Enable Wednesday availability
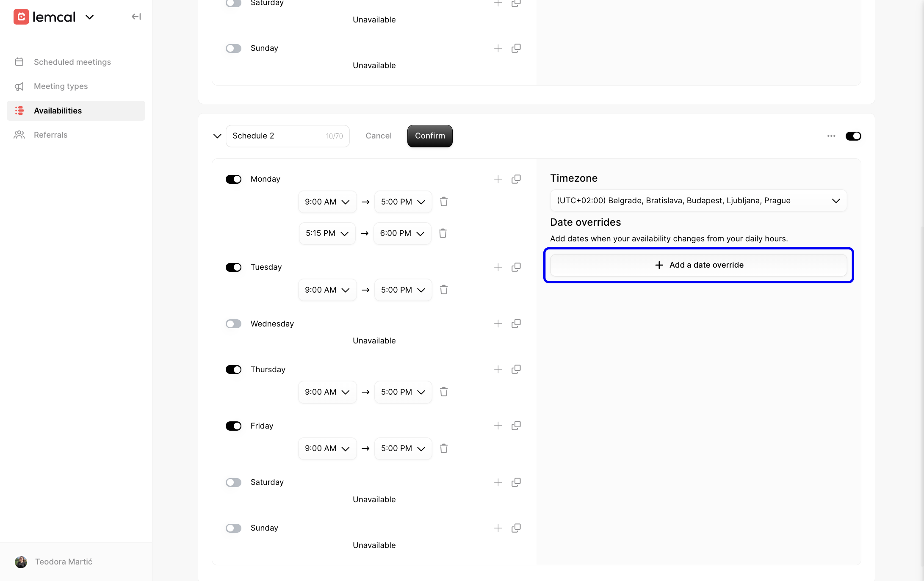The image size is (924, 581). click(233, 324)
